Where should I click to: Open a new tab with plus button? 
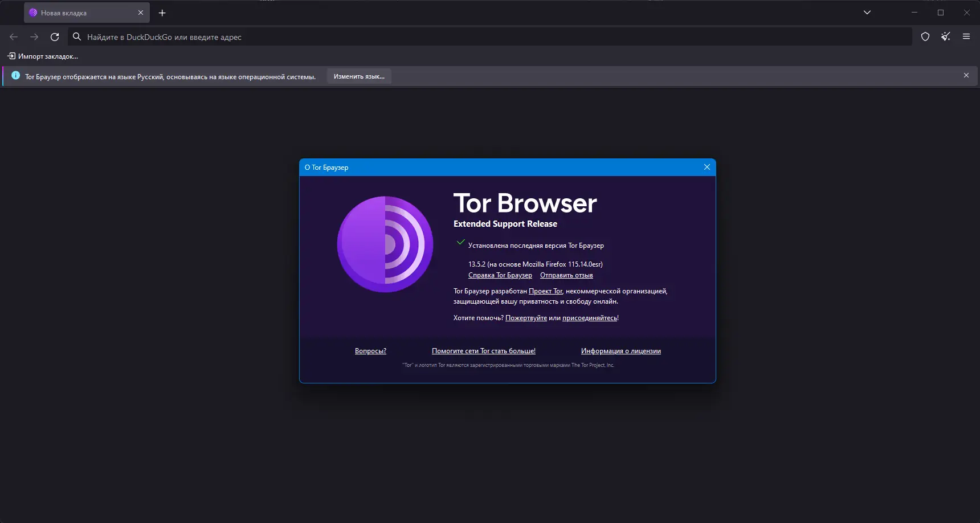coord(162,13)
